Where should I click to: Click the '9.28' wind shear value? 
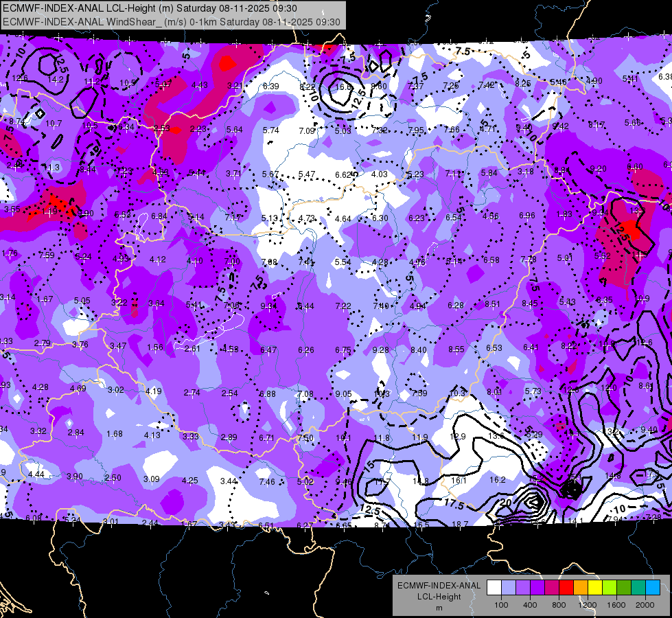[380, 350]
